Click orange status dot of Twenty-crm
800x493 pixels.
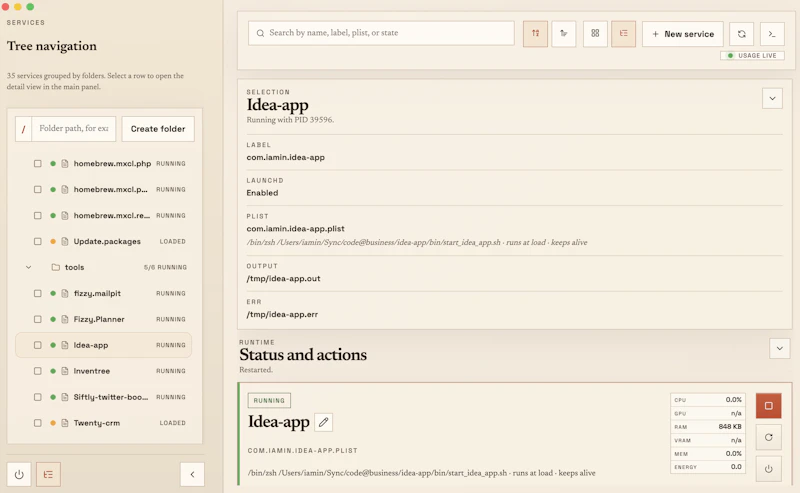point(53,423)
